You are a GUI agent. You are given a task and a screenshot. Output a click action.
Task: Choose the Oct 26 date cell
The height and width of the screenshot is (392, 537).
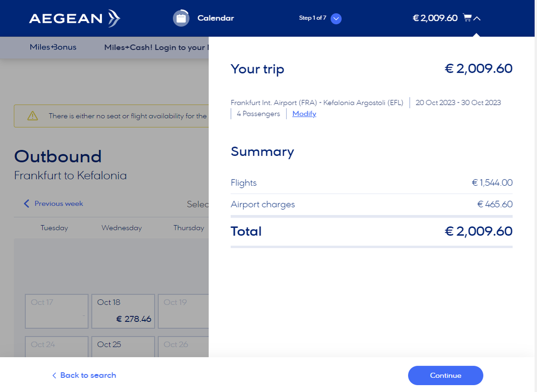coord(184,347)
